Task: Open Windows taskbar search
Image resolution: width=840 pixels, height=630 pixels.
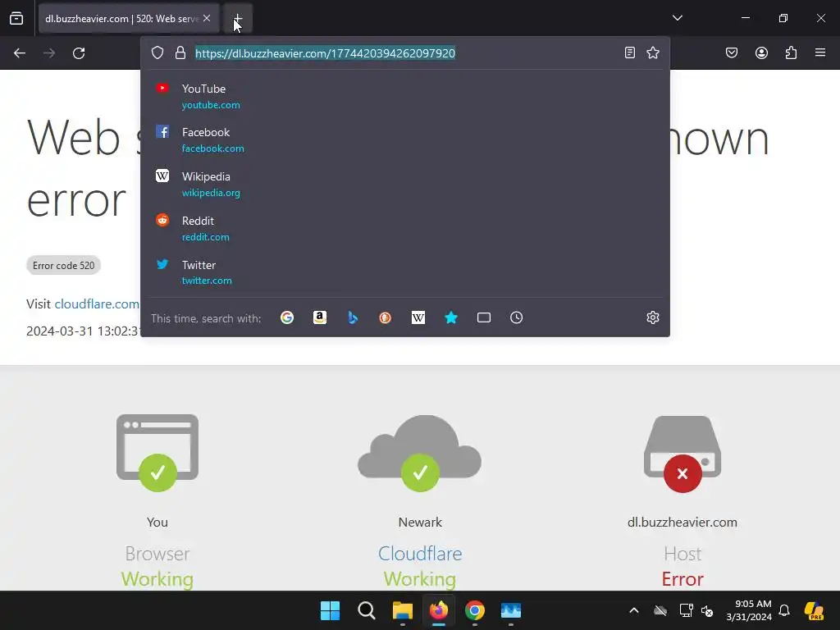Action: click(367, 610)
